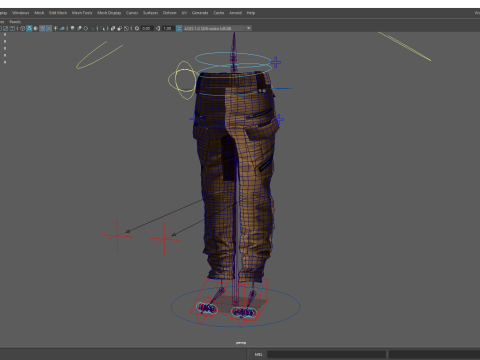480x360 pixels.
Task: Toggle motion blur in viewport
Action: (79, 28)
